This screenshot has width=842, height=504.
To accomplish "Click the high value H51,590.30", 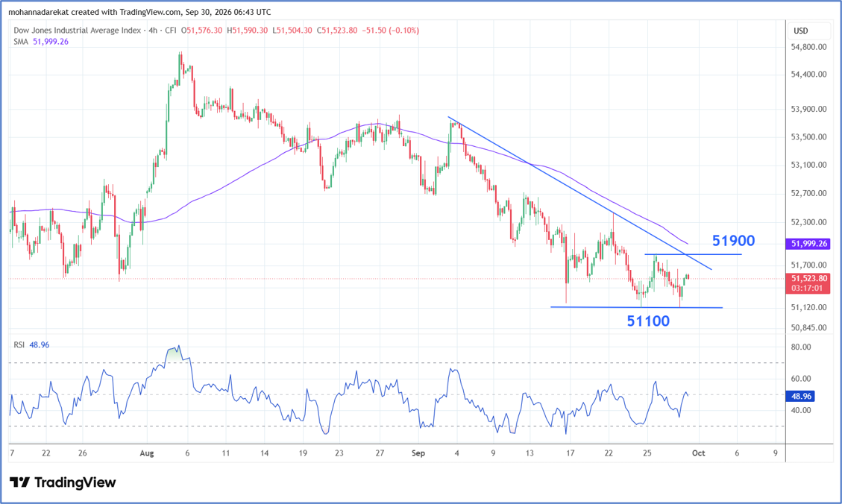I will coord(247,31).
